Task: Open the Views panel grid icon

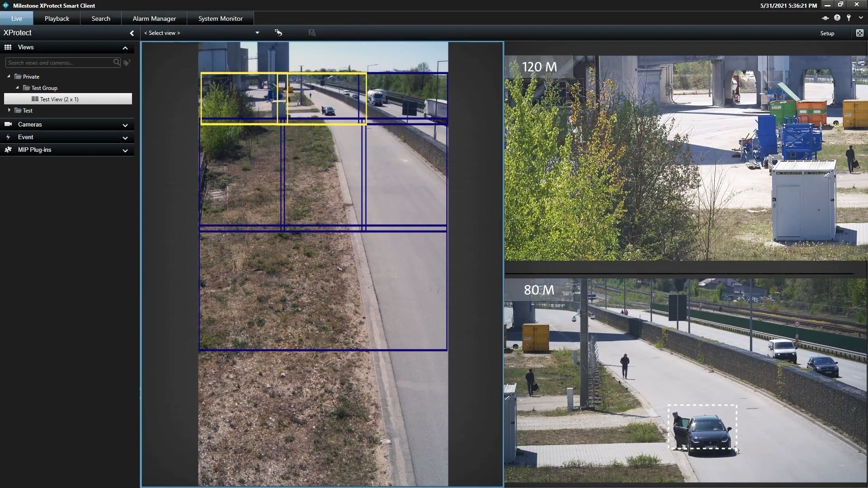Action: [x=8, y=47]
